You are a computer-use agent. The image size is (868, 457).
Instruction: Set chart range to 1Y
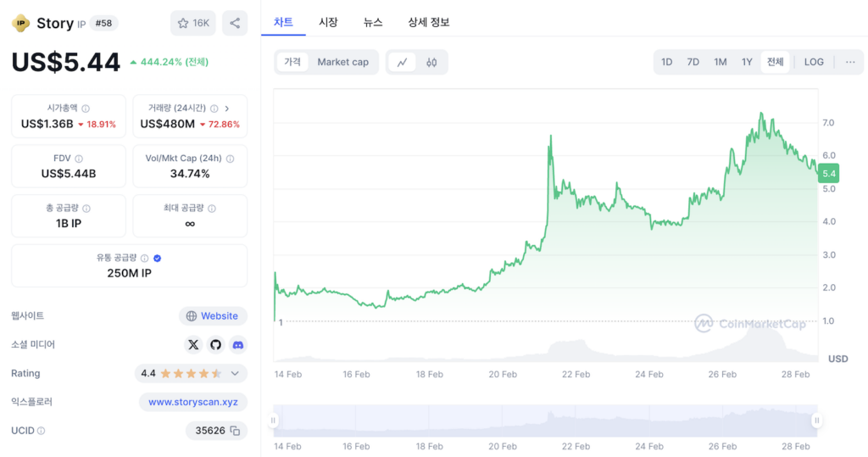pos(747,62)
